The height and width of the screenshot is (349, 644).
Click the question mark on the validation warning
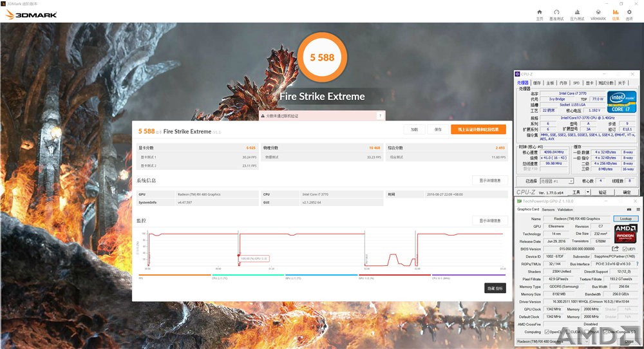point(380,116)
